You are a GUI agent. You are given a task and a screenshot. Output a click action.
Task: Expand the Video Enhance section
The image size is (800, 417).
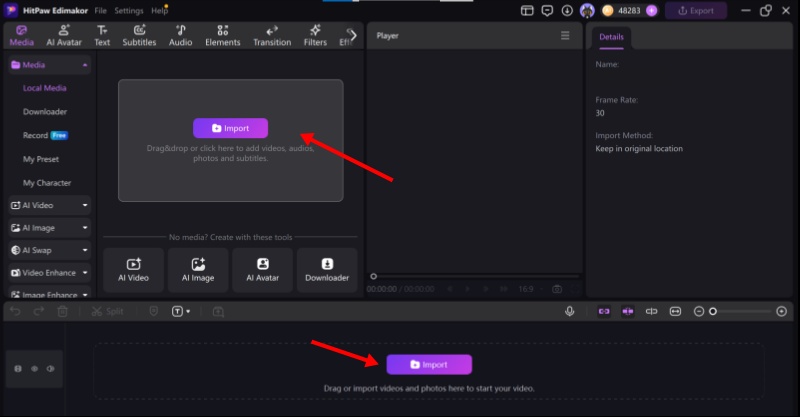(49, 273)
